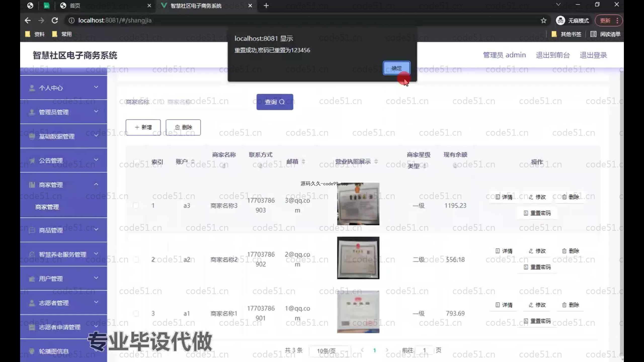Expand the 管理员管理 sidebar menu
644x362 pixels.
point(64,112)
